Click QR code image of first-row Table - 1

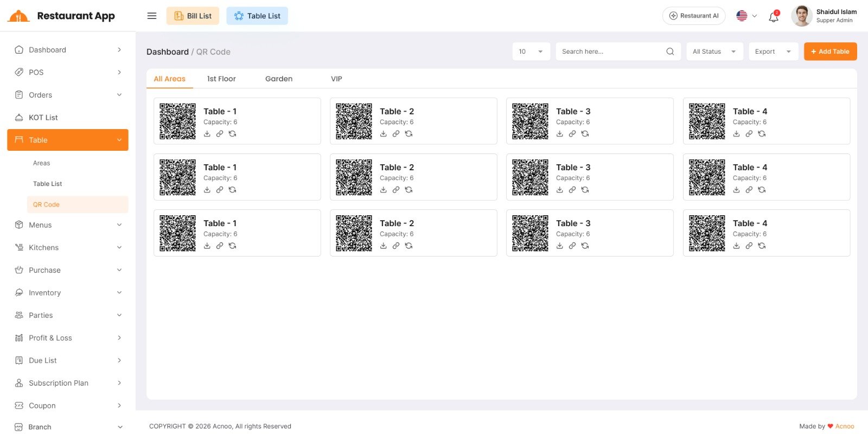177,121
